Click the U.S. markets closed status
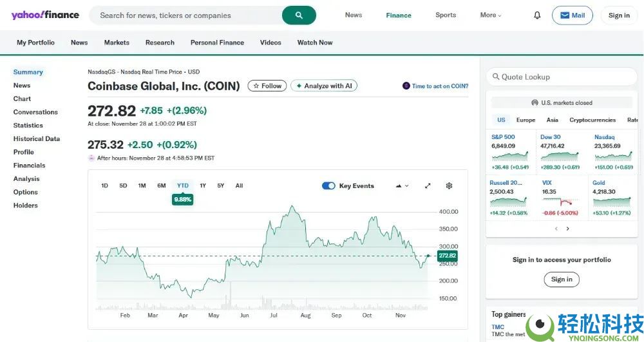The height and width of the screenshot is (342, 644). coord(562,102)
